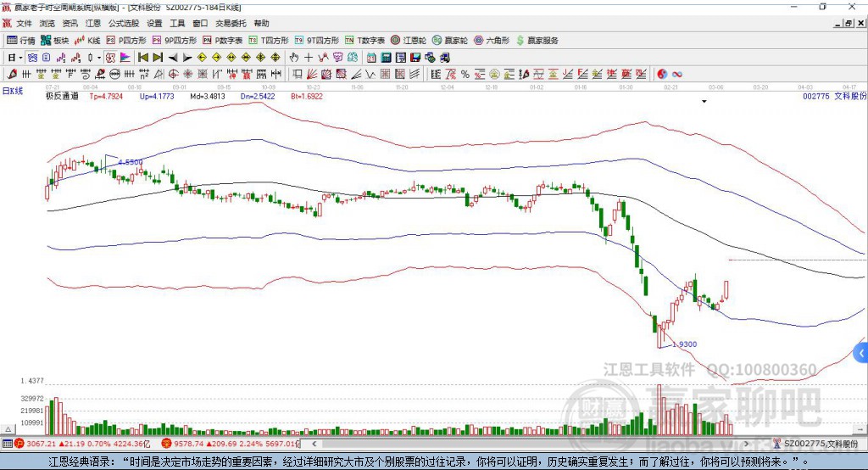Open the 资讯 menu
Screen dimensions: 868x470
pos(70,23)
